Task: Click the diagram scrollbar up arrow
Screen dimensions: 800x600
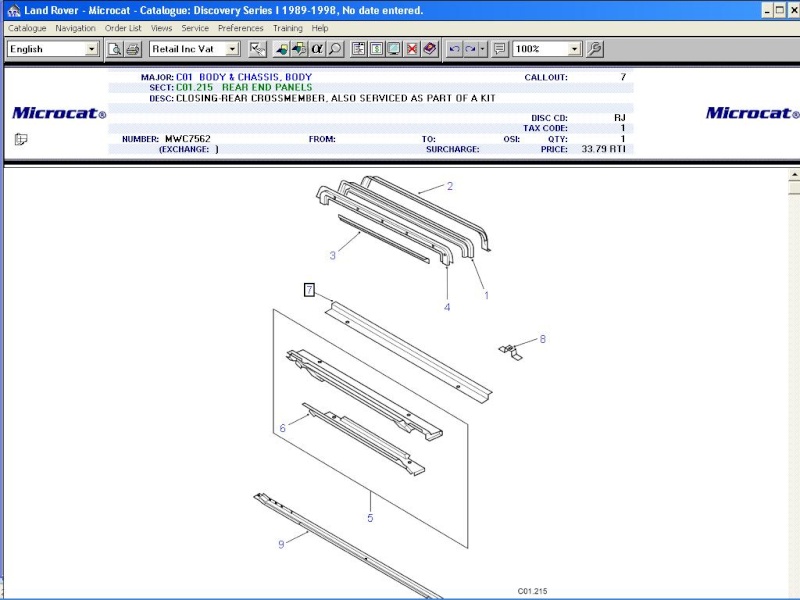Action: coord(794,174)
